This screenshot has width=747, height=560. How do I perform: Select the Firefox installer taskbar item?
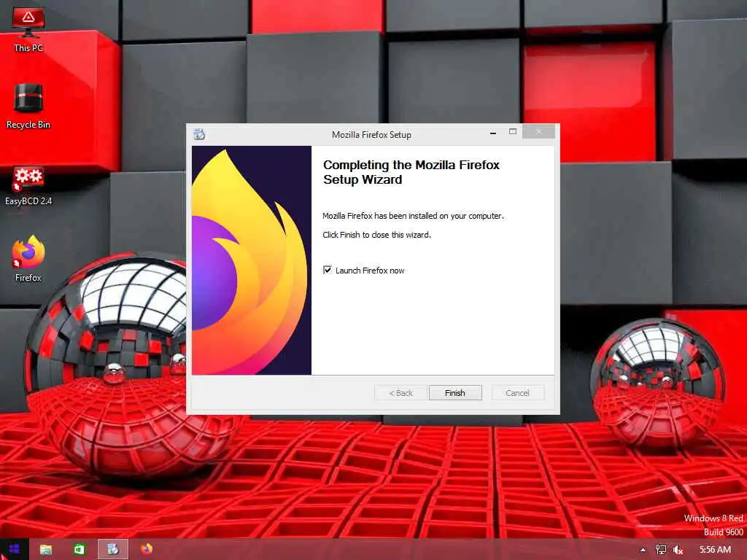pos(113,550)
